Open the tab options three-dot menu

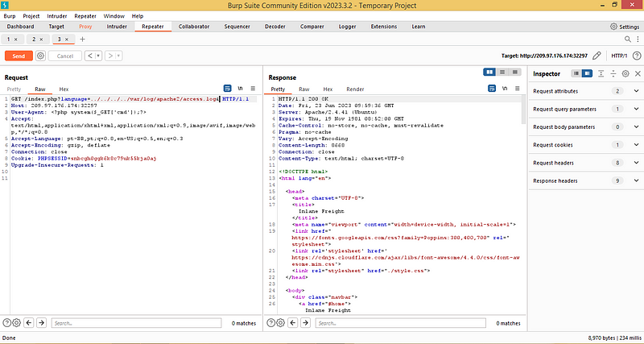[638, 39]
